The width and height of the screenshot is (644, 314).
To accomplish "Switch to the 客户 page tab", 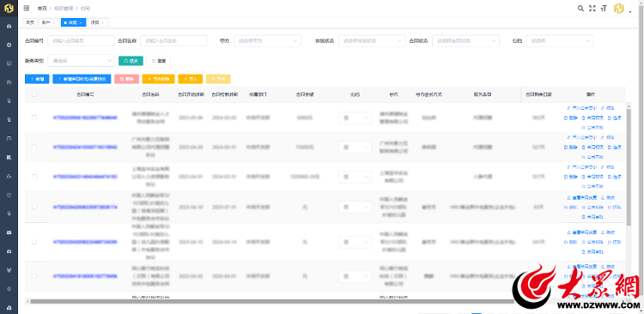I will click(x=49, y=22).
